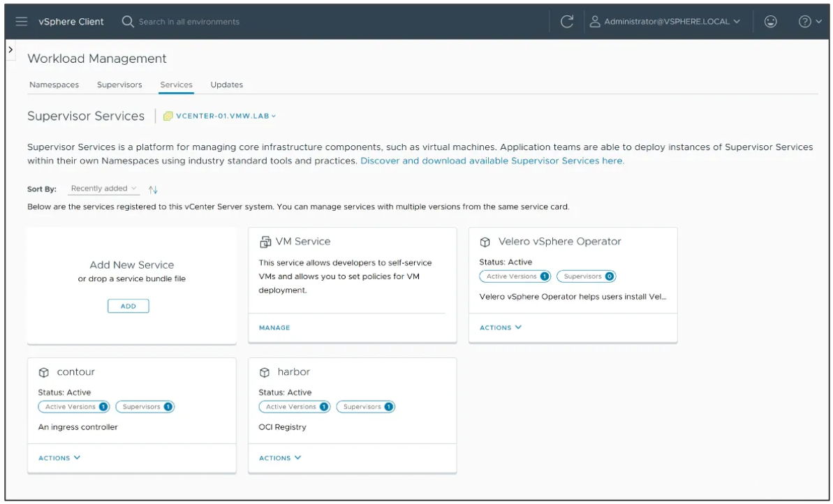
Task: Click the ADD button for new service
Action: pos(128,306)
